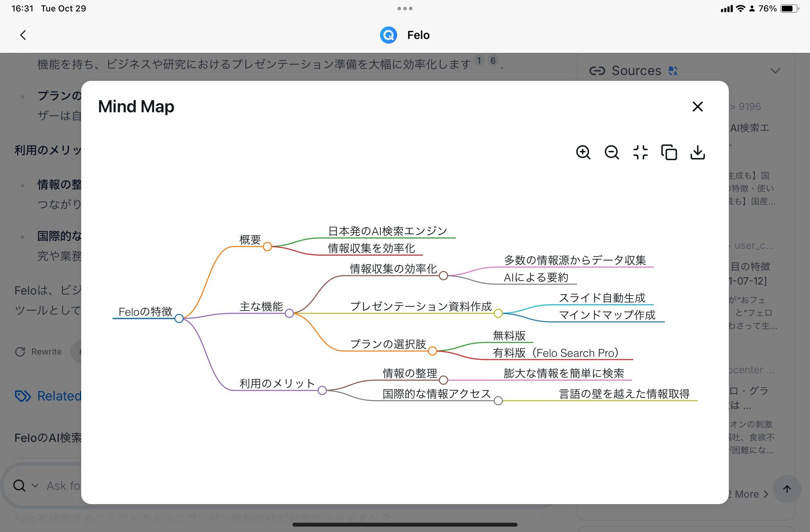Screen dimensions: 810x532
Task: Select the 無料版 node
Action: pos(509,335)
